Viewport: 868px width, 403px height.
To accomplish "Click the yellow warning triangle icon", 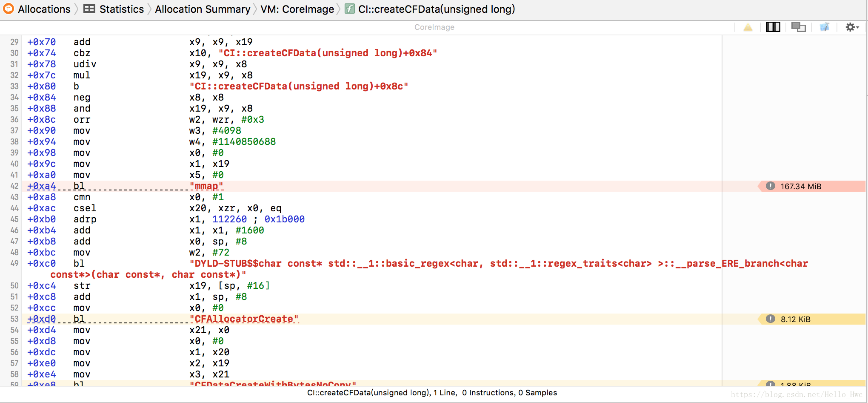I will pos(748,27).
